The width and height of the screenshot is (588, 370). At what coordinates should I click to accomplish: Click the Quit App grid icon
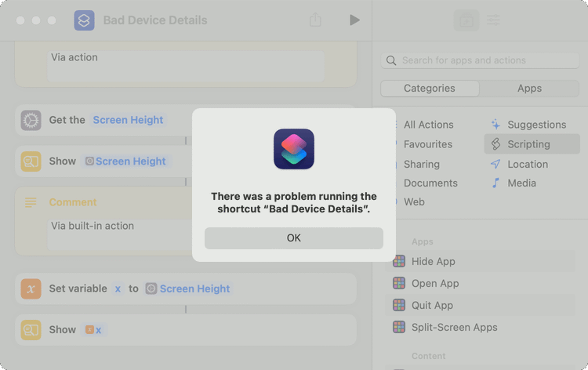(399, 305)
